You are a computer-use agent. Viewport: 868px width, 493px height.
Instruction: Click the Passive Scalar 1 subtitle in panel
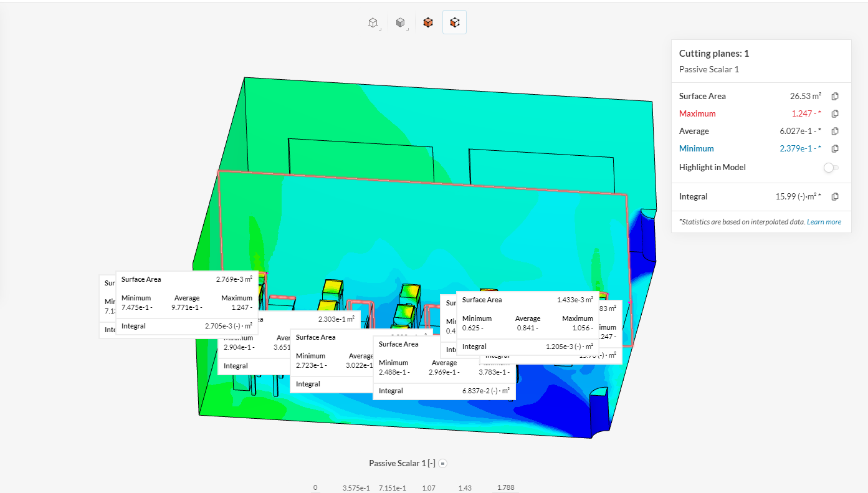pos(709,69)
